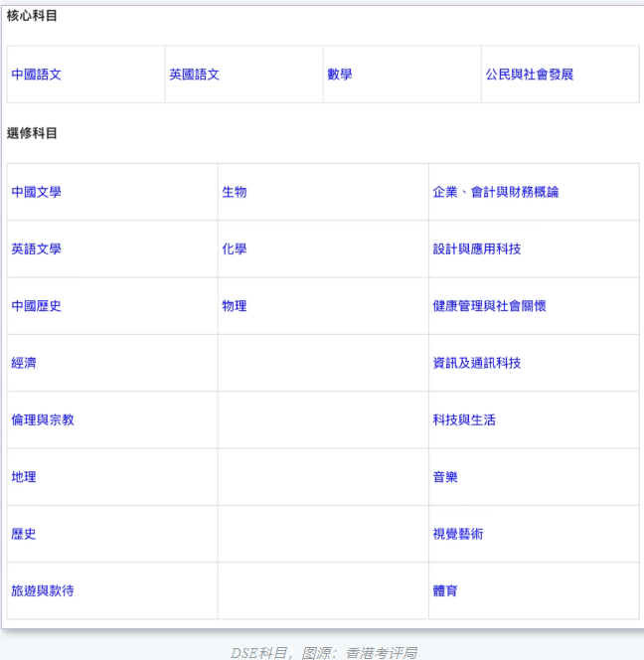Open the 設計與應用科技 link
Viewport: 644px width, 660px height.
tap(477, 248)
